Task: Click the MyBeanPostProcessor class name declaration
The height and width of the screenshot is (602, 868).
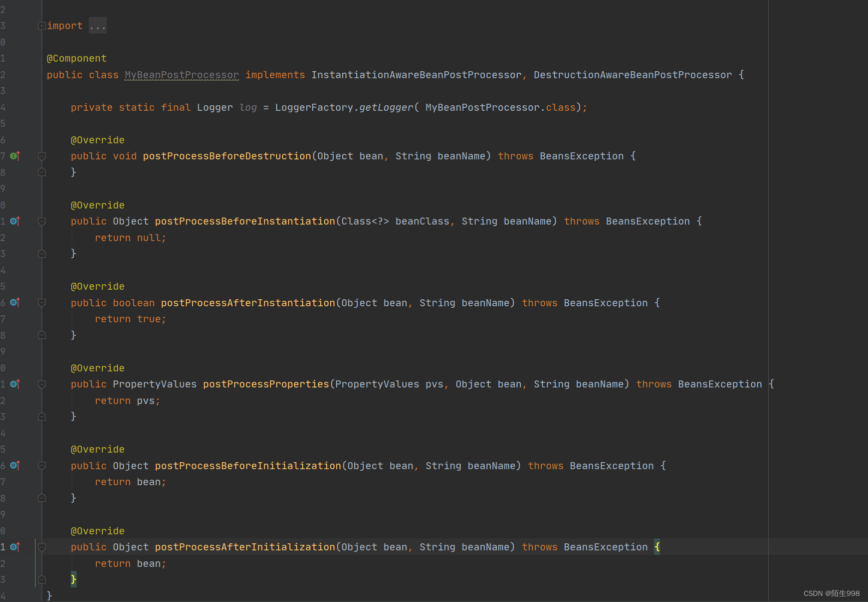Action: (182, 75)
